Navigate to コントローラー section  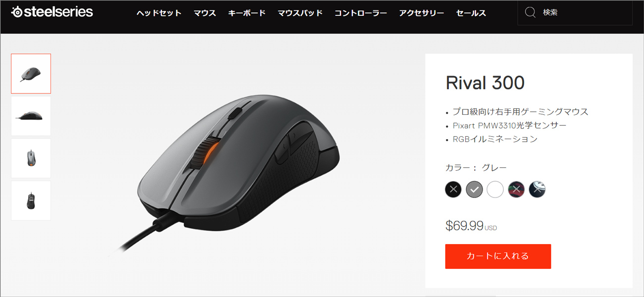(x=361, y=13)
